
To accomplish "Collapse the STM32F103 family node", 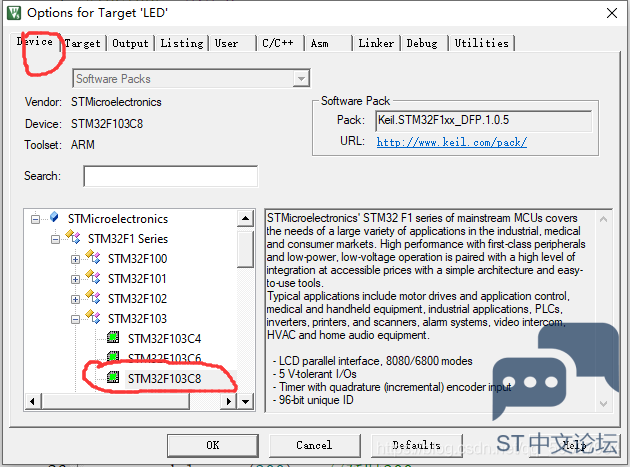I will click(75, 320).
